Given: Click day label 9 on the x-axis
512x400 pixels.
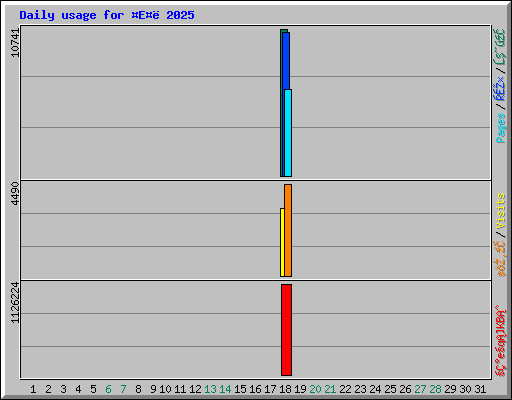Looking at the screenshot, I should pos(153,389).
